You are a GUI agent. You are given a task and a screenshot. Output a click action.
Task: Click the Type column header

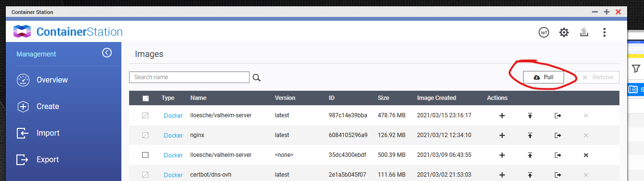pyautogui.click(x=168, y=98)
